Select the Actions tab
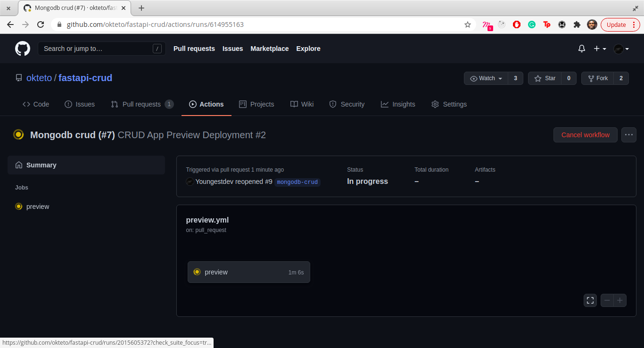This screenshot has width=644, height=348. pyautogui.click(x=206, y=104)
